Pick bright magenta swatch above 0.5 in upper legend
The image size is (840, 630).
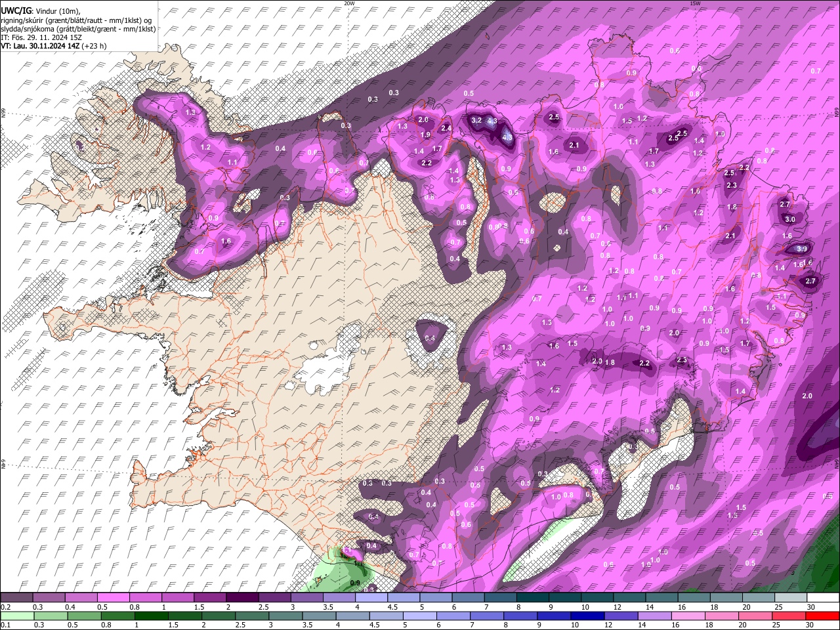coord(113,598)
